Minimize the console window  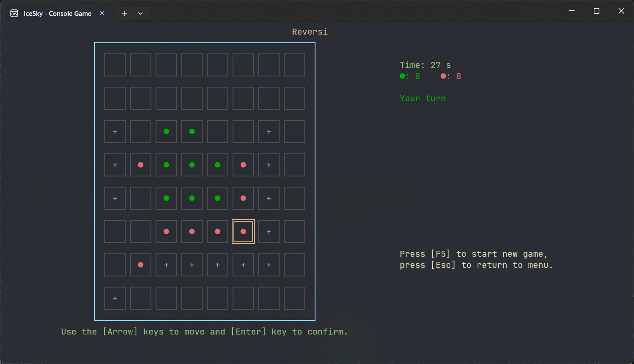572,11
